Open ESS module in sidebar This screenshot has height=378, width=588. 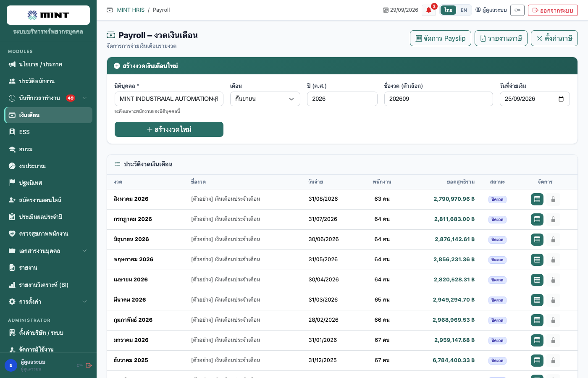48,132
